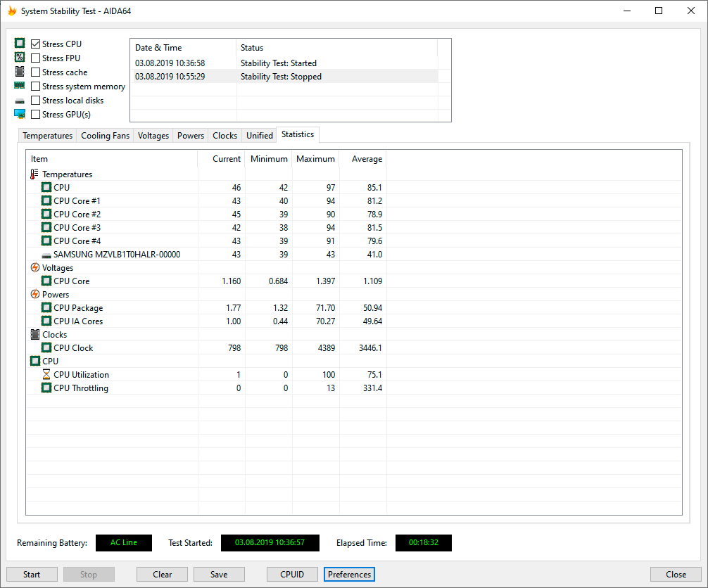Screen dimensions: 708x588
Task: Click the Clear button
Action: (162, 575)
